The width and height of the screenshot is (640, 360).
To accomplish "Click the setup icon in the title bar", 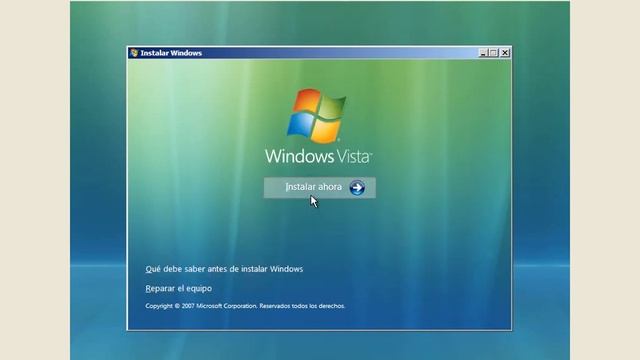I will tap(134, 53).
